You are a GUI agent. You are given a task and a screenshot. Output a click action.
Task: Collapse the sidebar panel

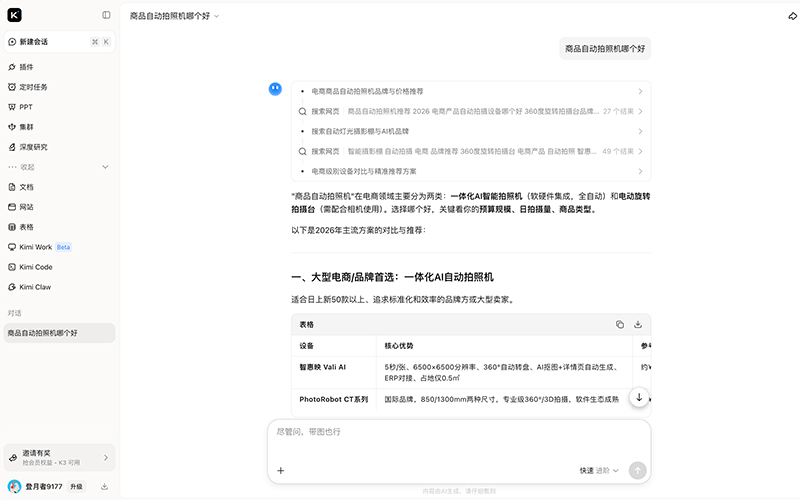click(x=106, y=15)
